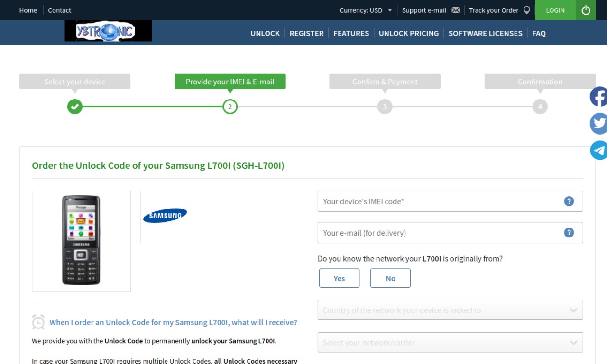The height and width of the screenshot is (364, 607).
Task: Open the Twitter share icon
Action: click(x=598, y=124)
